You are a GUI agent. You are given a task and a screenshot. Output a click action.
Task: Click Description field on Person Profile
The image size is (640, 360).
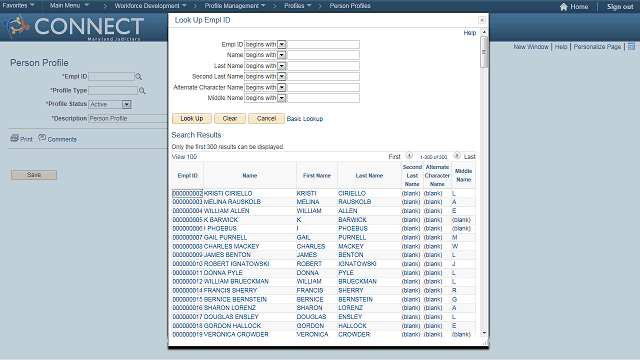tap(128, 118)
